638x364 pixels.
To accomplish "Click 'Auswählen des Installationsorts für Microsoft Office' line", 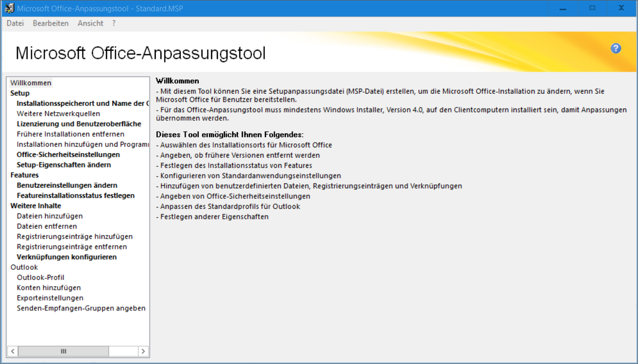I will [x=244, y=145].
